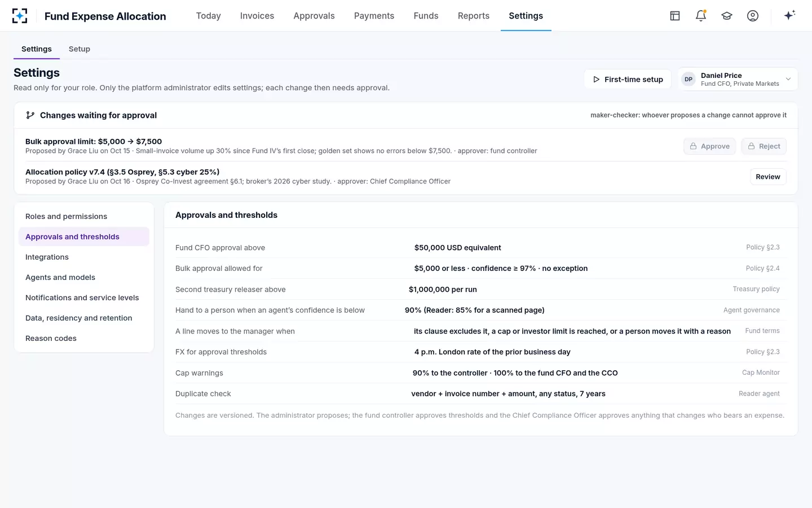Expand the Daniel Price role switcher
The width and height of the screenshot is (812, 508).
click(738, 80)
